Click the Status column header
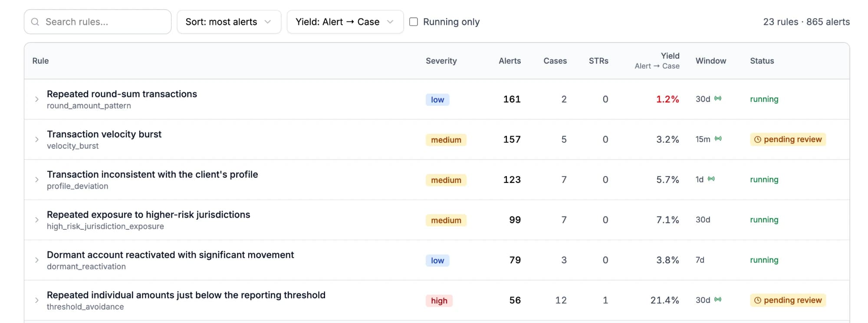 click(762, 61)
